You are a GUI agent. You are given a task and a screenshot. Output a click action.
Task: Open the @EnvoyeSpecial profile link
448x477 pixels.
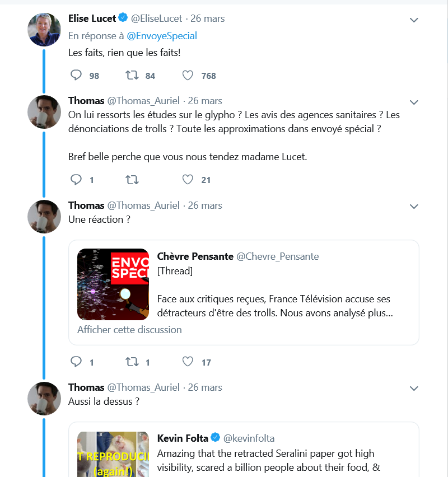[162, 36]
